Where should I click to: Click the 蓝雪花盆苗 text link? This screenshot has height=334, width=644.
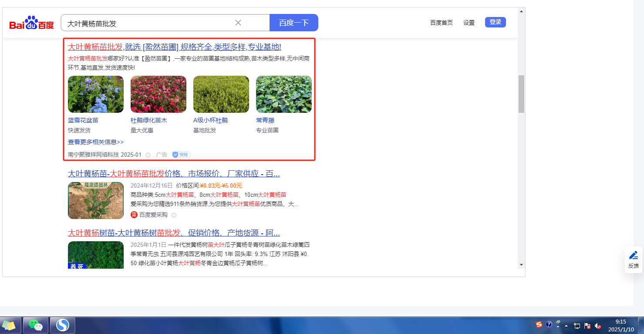tap(83, 120)
